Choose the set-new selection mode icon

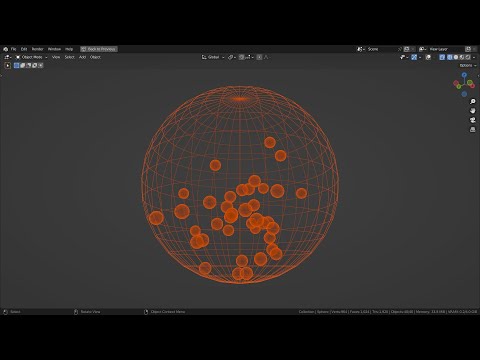(x=17, y=66)
